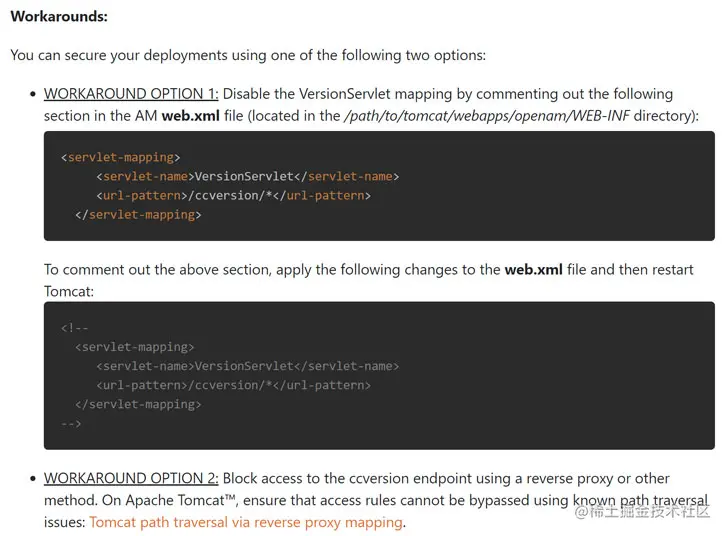727x536 pixels.
Task: Click the /ccversion/* url-pattern in first code block
Action: click(234, 195)
